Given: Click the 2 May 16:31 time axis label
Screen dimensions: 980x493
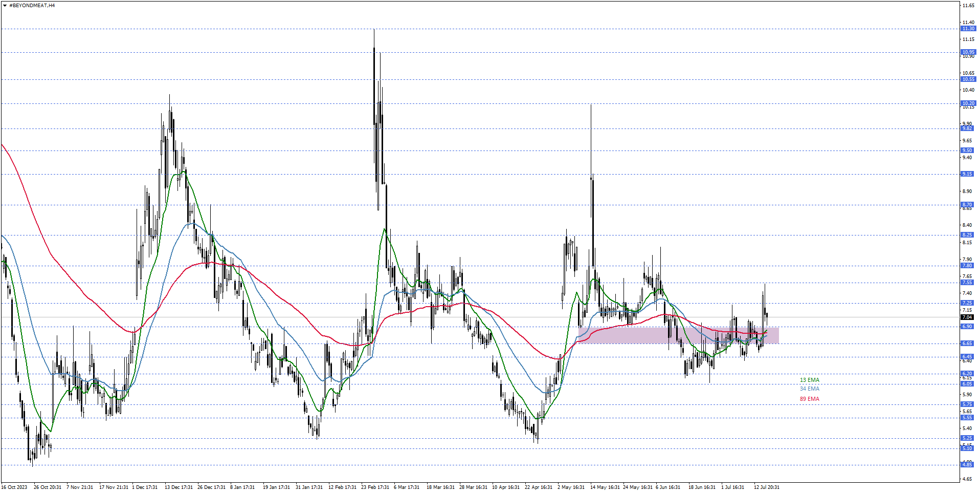Looking at the screenshot, I should tap(571, 487).
